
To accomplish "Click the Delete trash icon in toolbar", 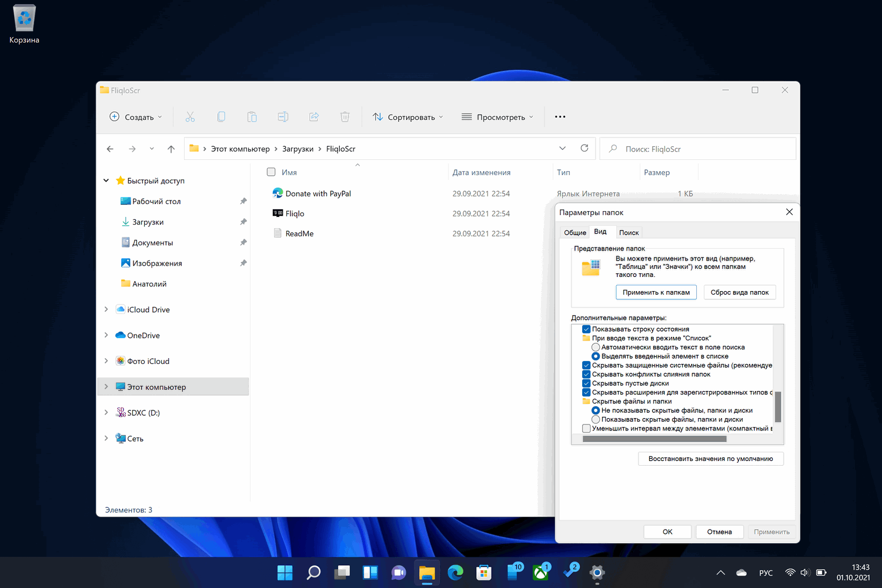I will [x=345, y=117].
